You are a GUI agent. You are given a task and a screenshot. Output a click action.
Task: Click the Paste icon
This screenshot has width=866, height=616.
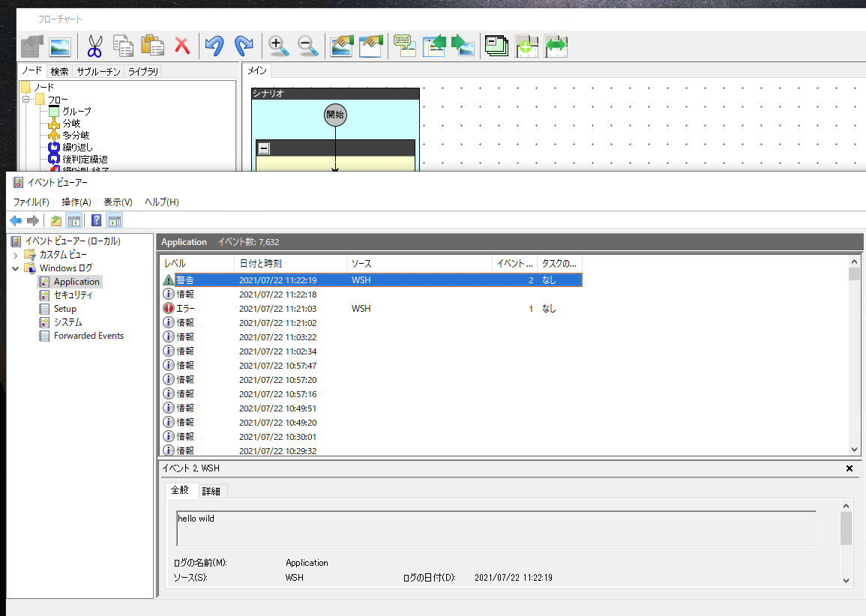point(153,46)
